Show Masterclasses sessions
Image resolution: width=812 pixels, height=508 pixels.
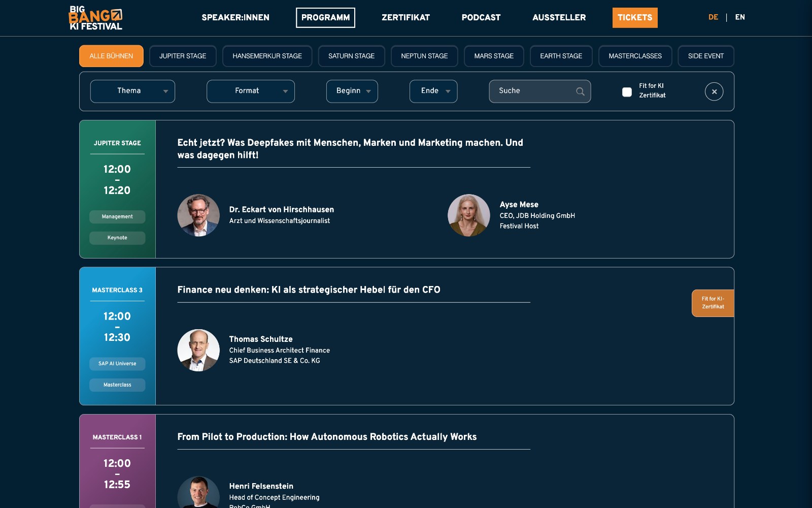click(x=635, y=56)
